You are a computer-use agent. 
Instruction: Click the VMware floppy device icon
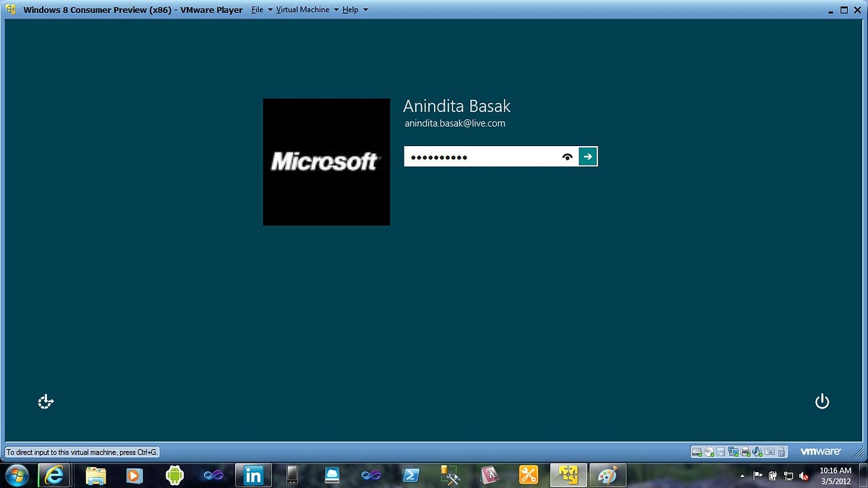(x=720, y=452)
